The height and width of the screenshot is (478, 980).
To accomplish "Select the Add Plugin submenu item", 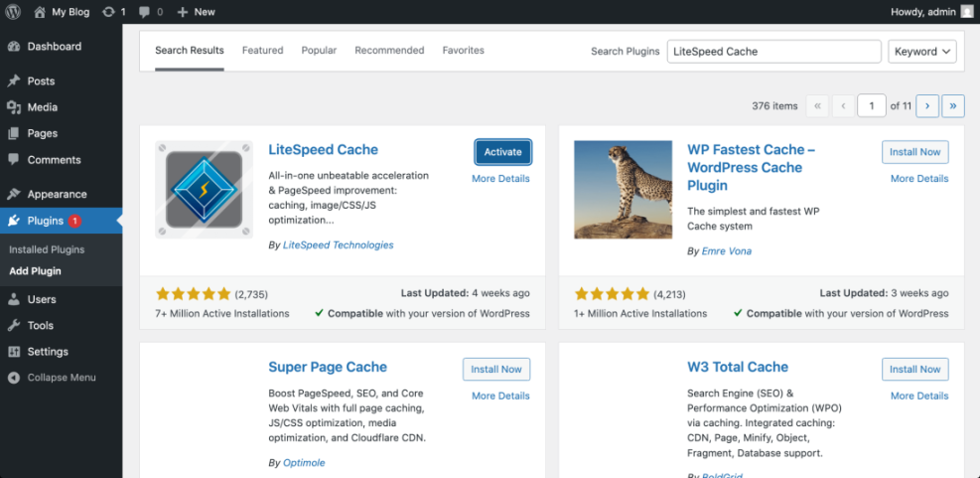I will 35,271.
